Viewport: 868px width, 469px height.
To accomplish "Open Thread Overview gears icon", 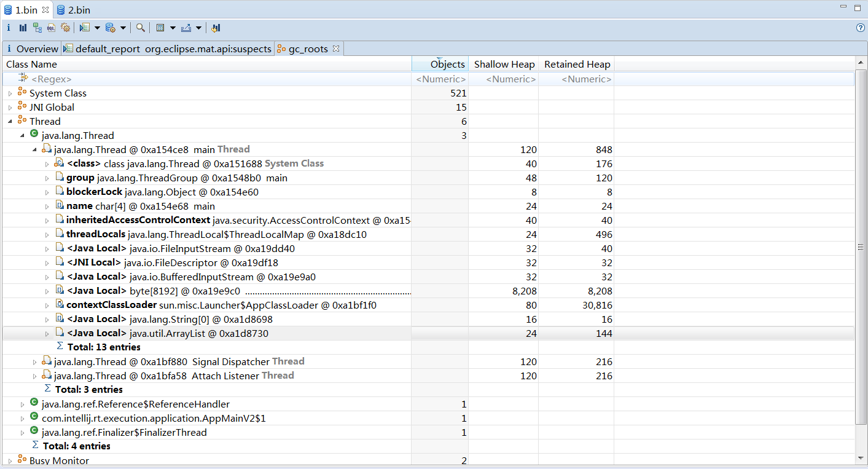I will 65,28.
